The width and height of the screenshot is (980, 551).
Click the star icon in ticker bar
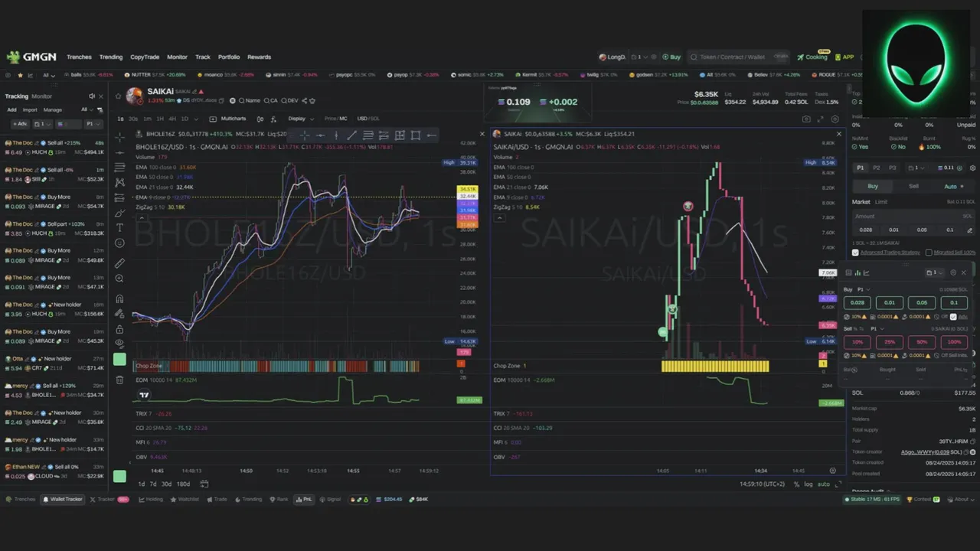click(x=20, y=75)
